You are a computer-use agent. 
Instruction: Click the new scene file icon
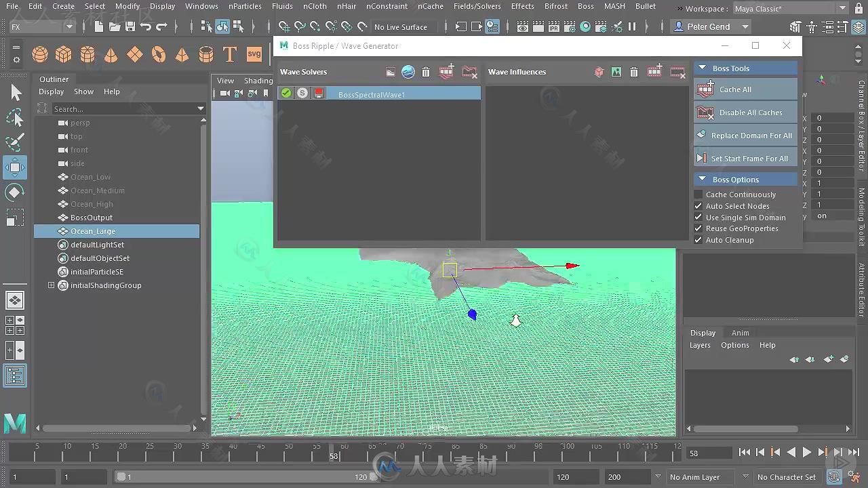point(99,26)
